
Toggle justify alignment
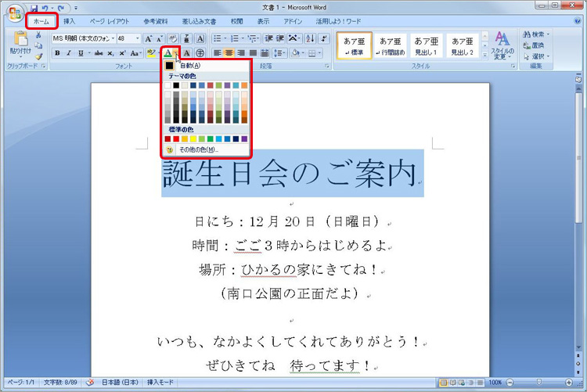pos(253,53)
